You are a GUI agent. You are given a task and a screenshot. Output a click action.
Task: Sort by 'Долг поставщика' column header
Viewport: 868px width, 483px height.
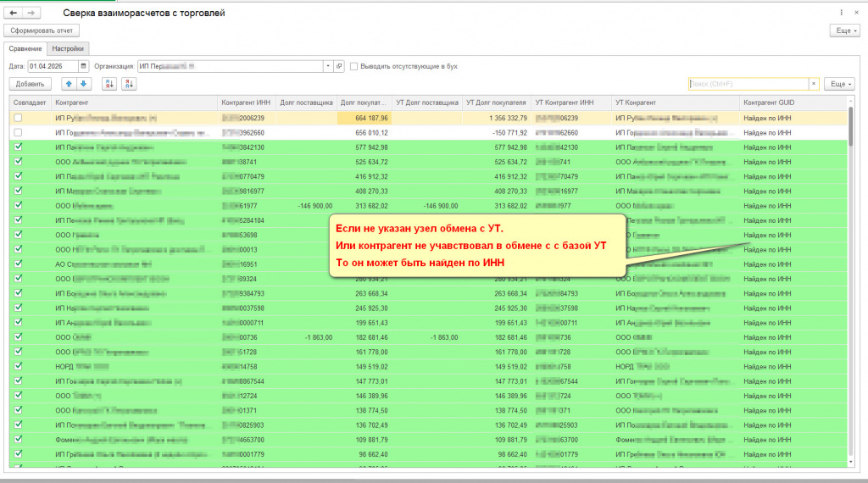(x=306, y=103)
